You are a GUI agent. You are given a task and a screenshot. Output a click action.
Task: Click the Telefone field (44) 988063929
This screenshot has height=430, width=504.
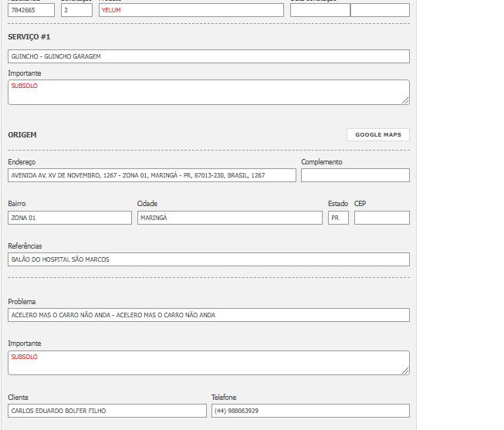pyautogui.click(x=310, y=411)
